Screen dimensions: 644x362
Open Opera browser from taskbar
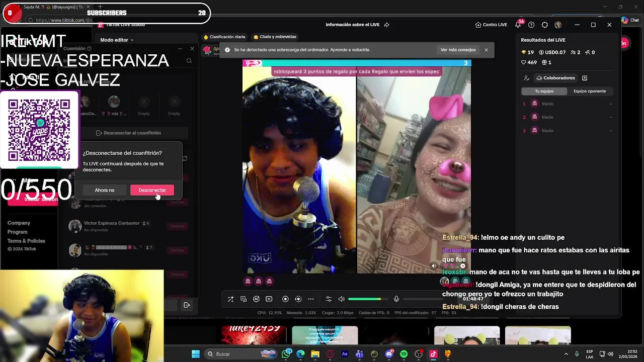click(x=330, y=354)
